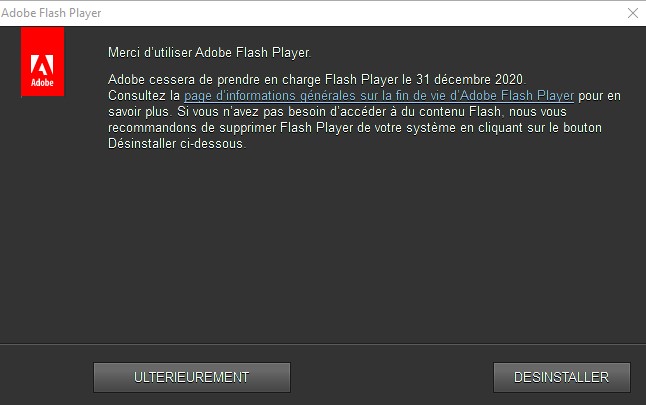646x405 pixels.
Task: Click the "Désinstaller ci-dessous" text
Action: coord(176,143)
